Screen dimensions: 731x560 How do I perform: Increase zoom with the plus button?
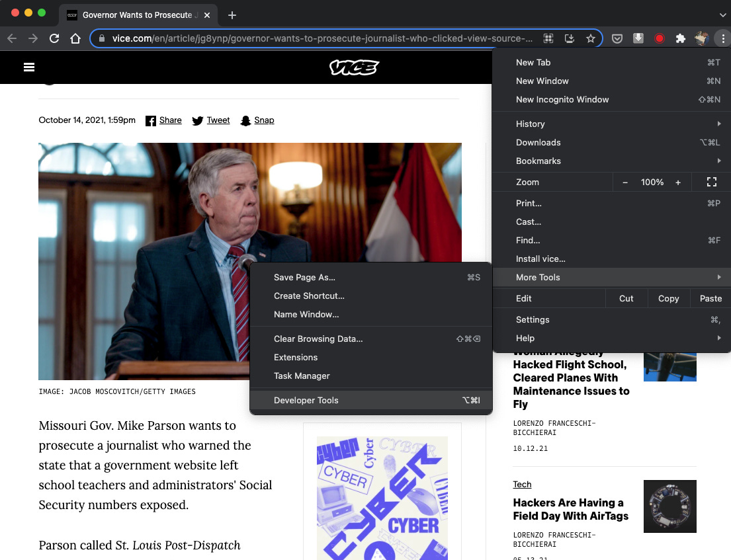click(678, 182)
